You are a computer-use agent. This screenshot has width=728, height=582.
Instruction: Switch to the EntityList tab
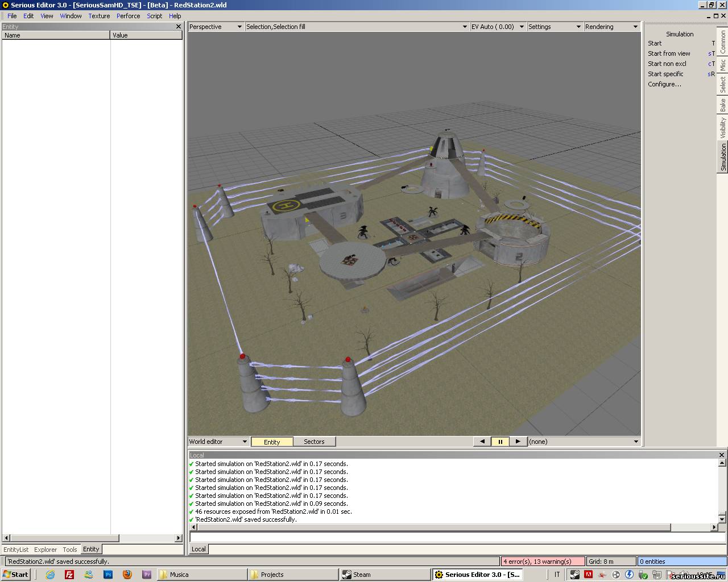pos(16,550)
